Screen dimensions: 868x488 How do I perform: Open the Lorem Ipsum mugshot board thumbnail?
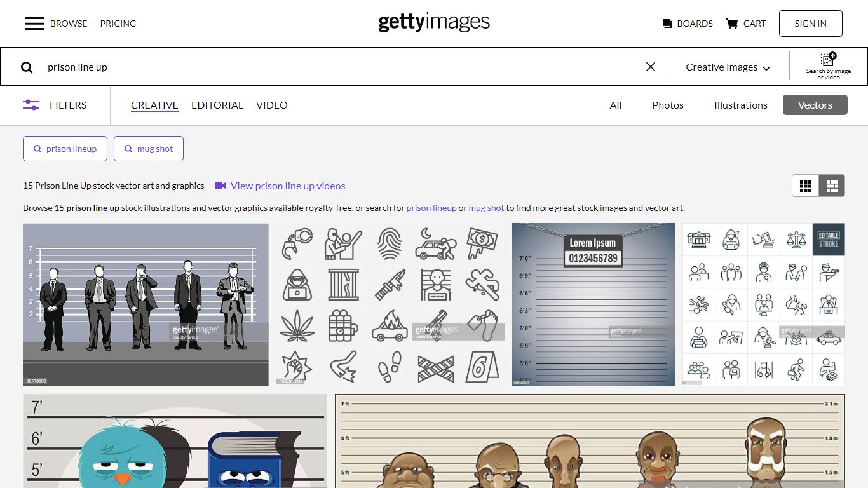click(593, 305)
